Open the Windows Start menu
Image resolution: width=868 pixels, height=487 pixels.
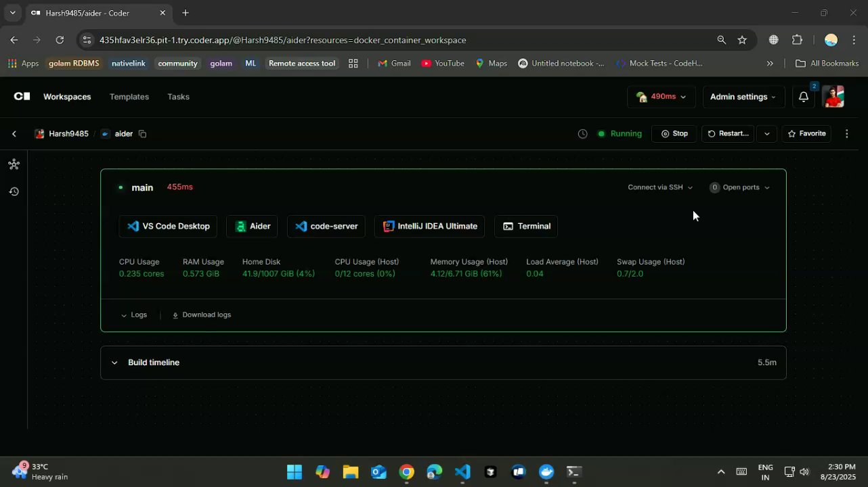(295, 472)
